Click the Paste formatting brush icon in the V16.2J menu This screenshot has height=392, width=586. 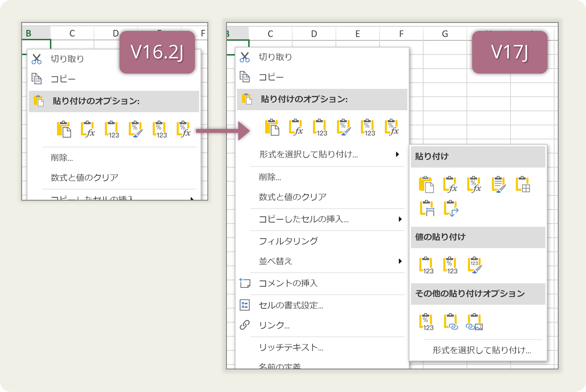coord(136,129)
